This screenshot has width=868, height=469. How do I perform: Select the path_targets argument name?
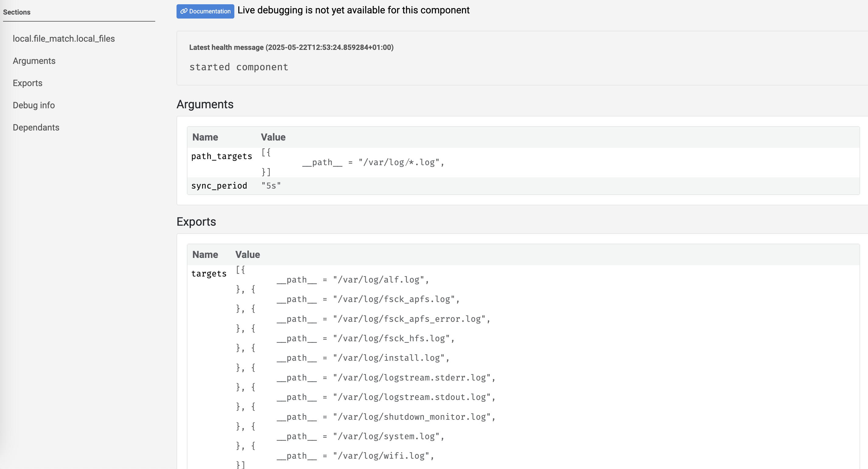tap(221, 156)
